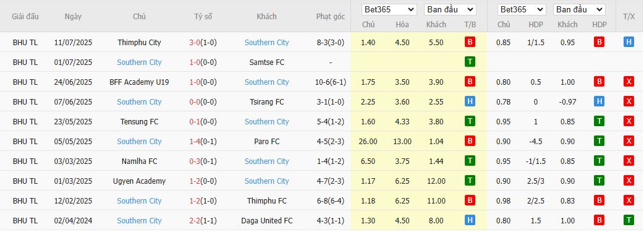Click the Phạt góc column header

(x=331, y=17)
